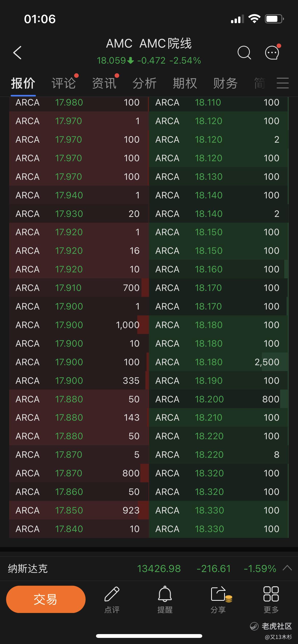This screenshot has width=298, height=644.
Task: Tap the 分享 share icon
Action: point(218,599)
